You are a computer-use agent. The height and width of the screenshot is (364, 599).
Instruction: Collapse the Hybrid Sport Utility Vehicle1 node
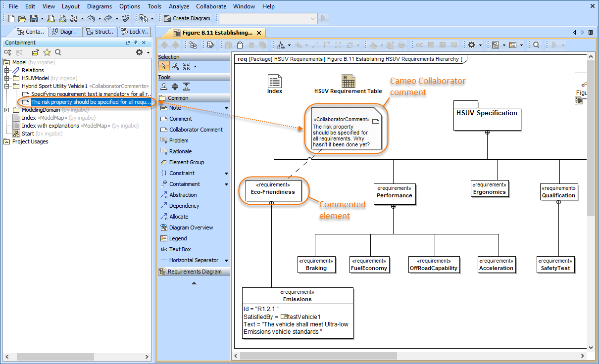7,86
